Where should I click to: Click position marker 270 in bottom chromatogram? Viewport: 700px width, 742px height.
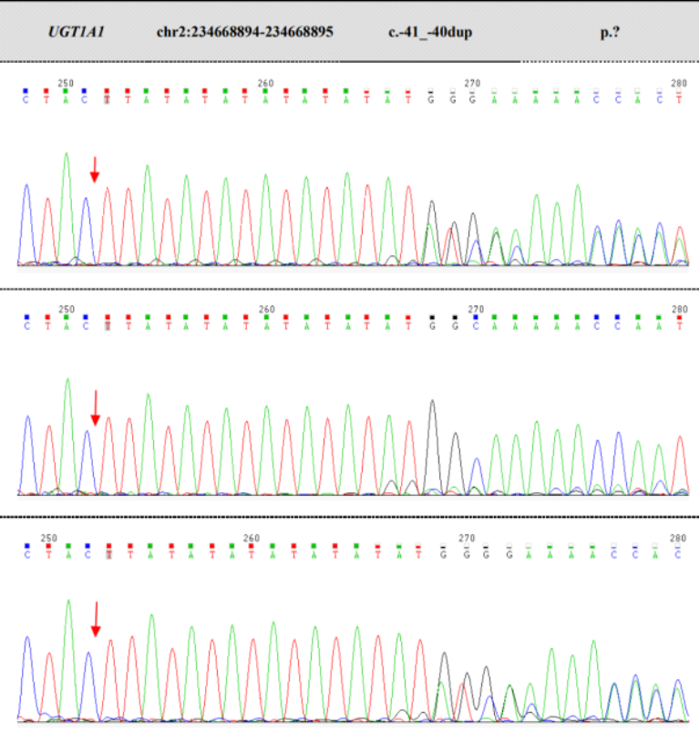[x=467, y=538]
